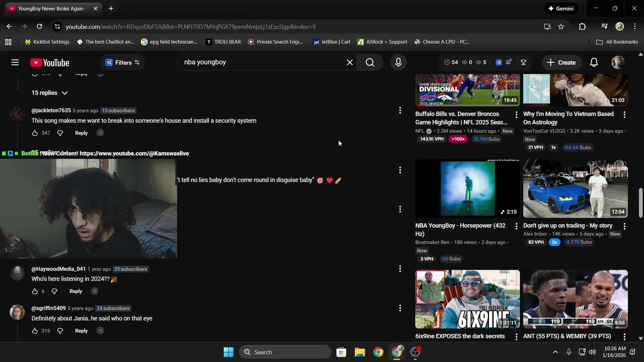Open the @jackleton7635 channel link

point(51,111)
